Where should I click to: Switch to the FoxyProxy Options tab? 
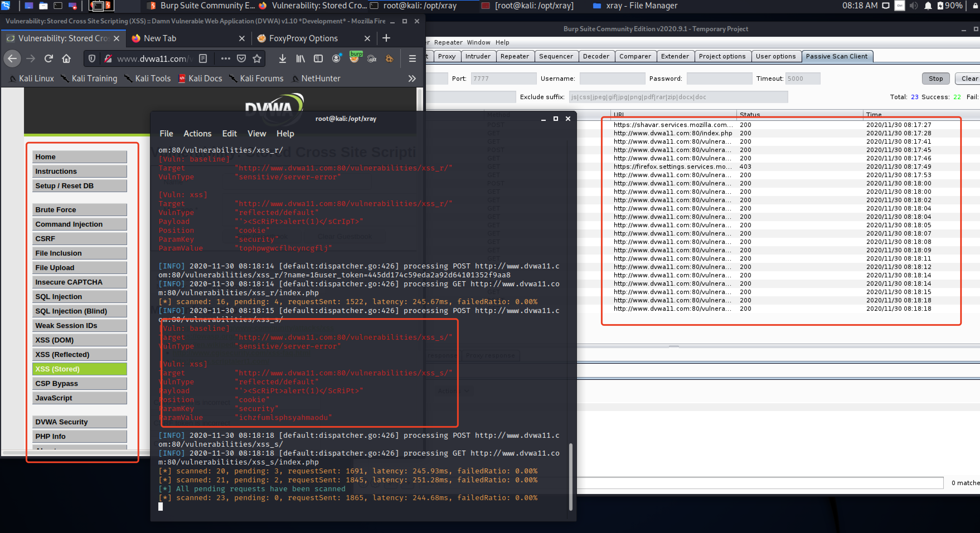303,38
